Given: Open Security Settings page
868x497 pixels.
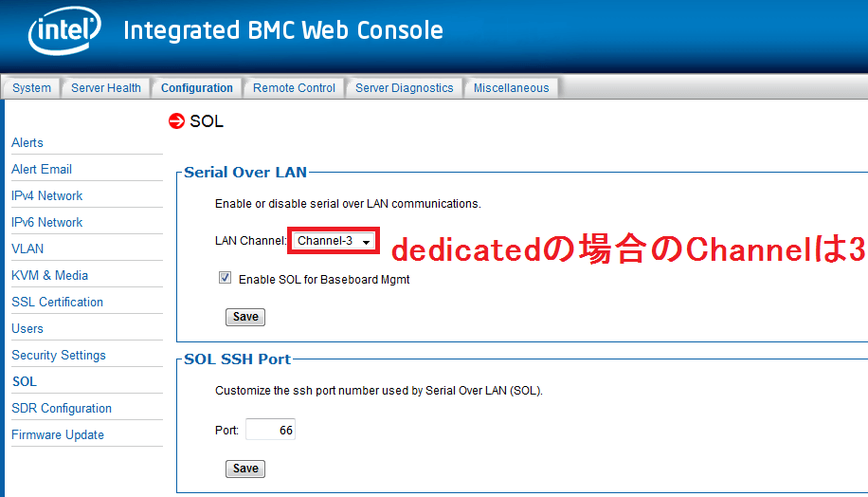Looking at the screenshot, I should pyautogui.click(x=59, y=356).
